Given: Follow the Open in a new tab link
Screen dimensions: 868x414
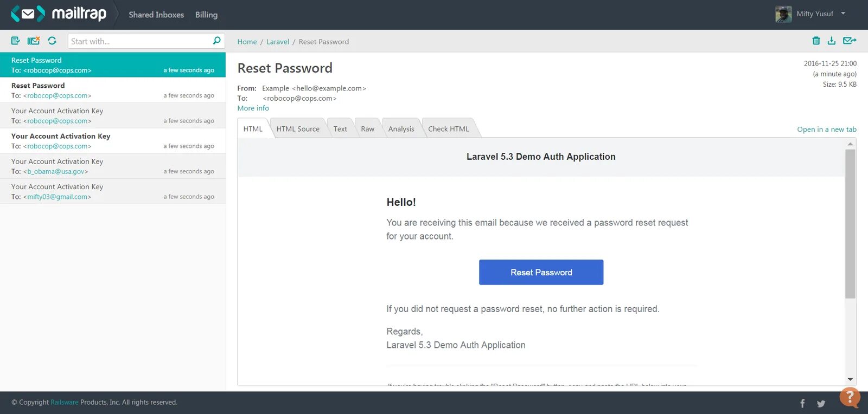Looking at the screenshot, I should (826, 130).
